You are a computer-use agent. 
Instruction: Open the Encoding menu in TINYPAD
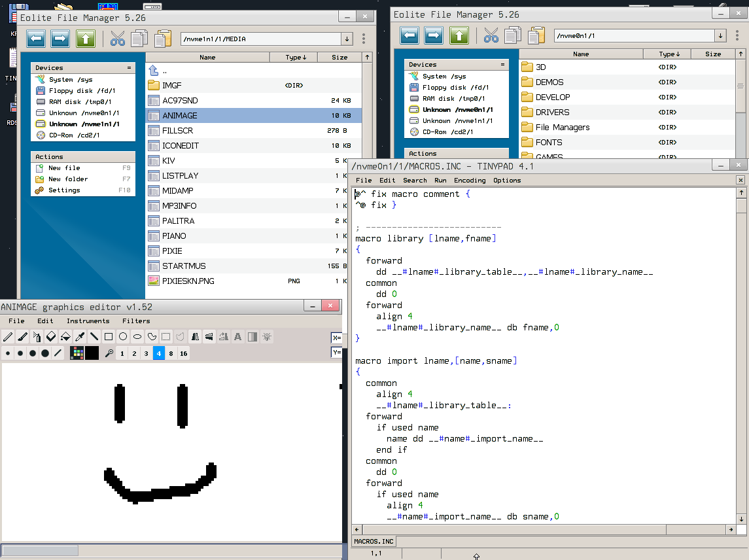[x=470, y=180]
